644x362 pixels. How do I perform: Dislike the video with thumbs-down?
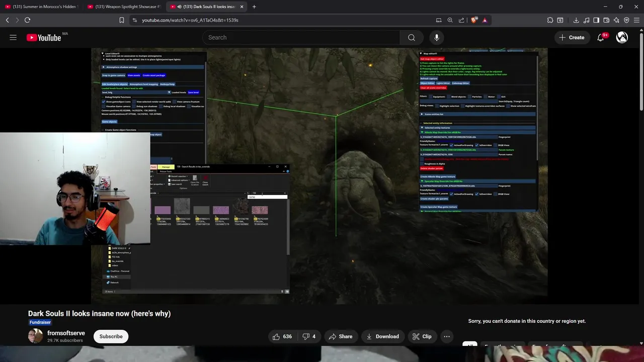coord(309,336)
